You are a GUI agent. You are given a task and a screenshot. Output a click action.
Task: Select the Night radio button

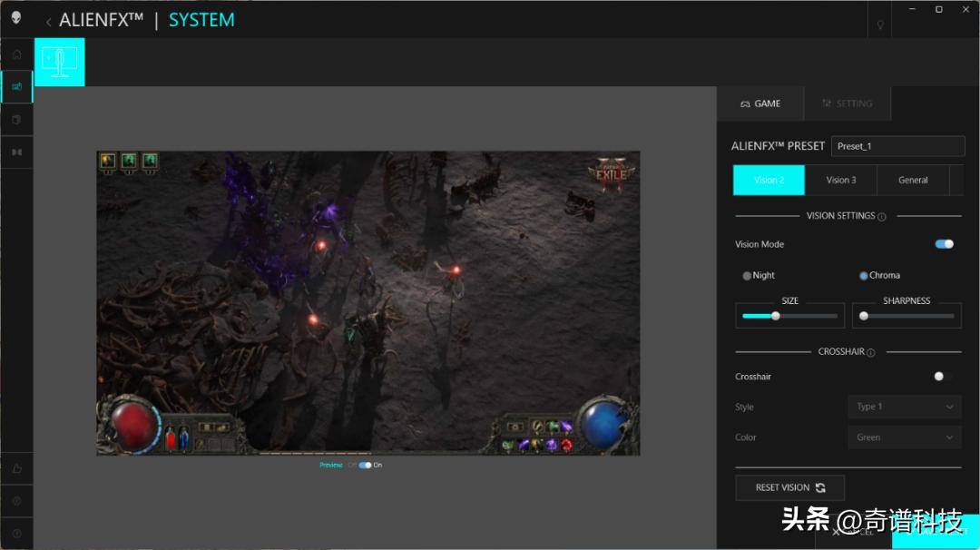coord(746,276)
